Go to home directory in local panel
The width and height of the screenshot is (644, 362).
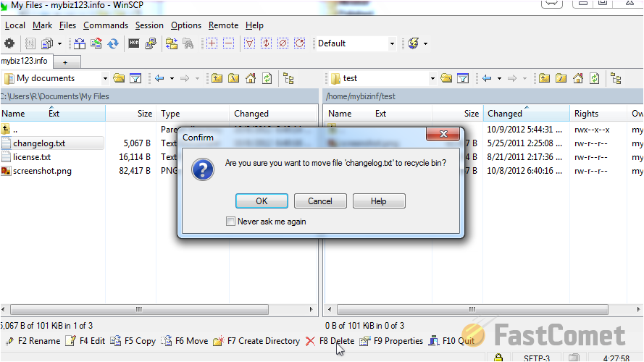pyautogui.click(x=251, y=78)
